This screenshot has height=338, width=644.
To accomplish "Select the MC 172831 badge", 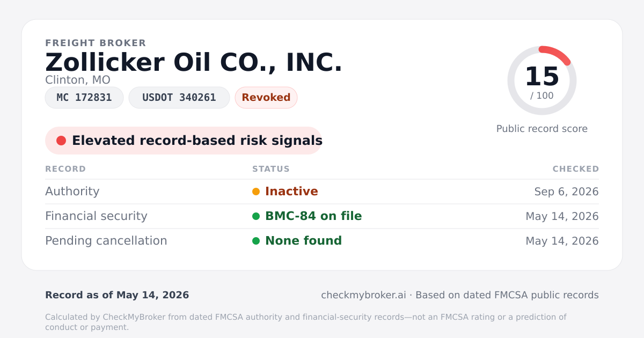I will 84,98.
